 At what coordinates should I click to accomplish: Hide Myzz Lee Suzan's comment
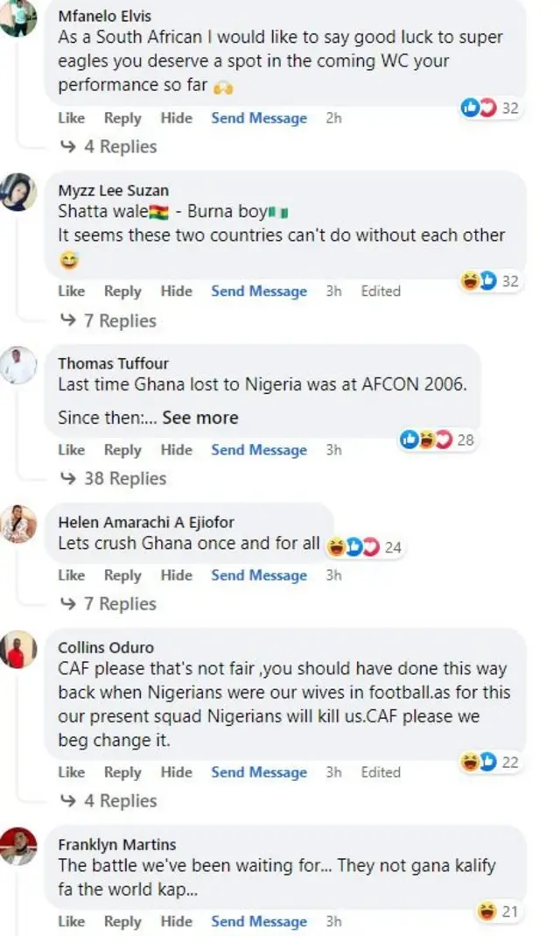[x=177, y=291]
